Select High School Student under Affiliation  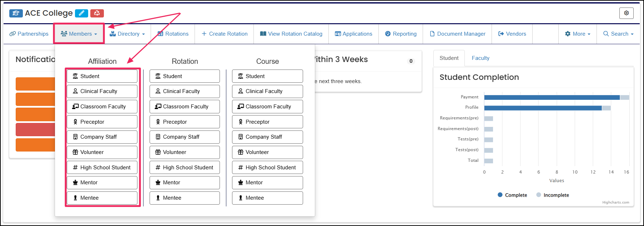(x=102, y=168)
